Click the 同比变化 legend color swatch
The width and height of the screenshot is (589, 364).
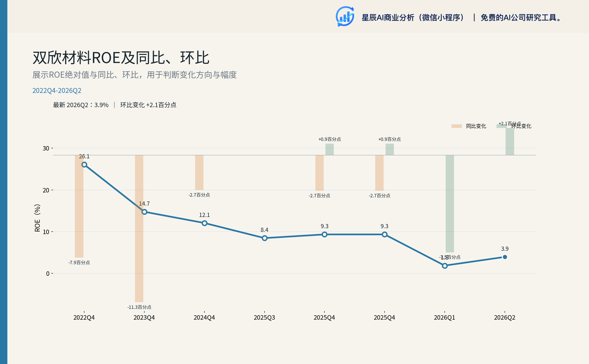point(456,126)
